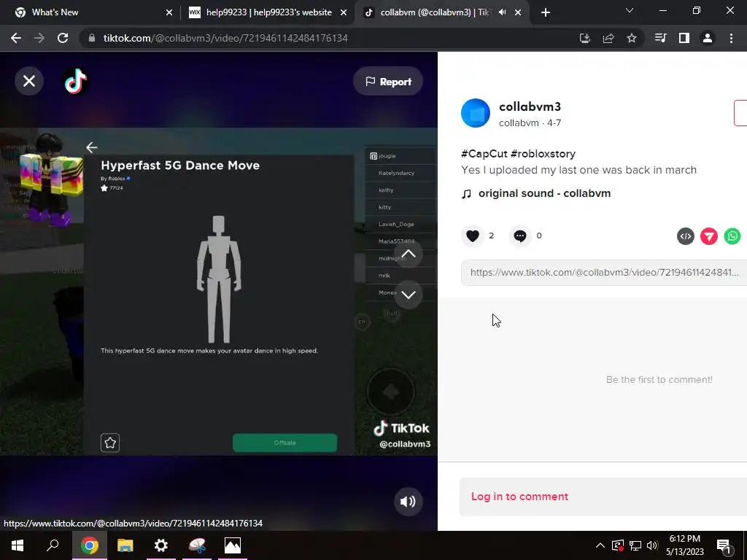Share to WhatsApp
Image resolution: width=747 pixels, height=560 pixels.
tap(732, 236)
